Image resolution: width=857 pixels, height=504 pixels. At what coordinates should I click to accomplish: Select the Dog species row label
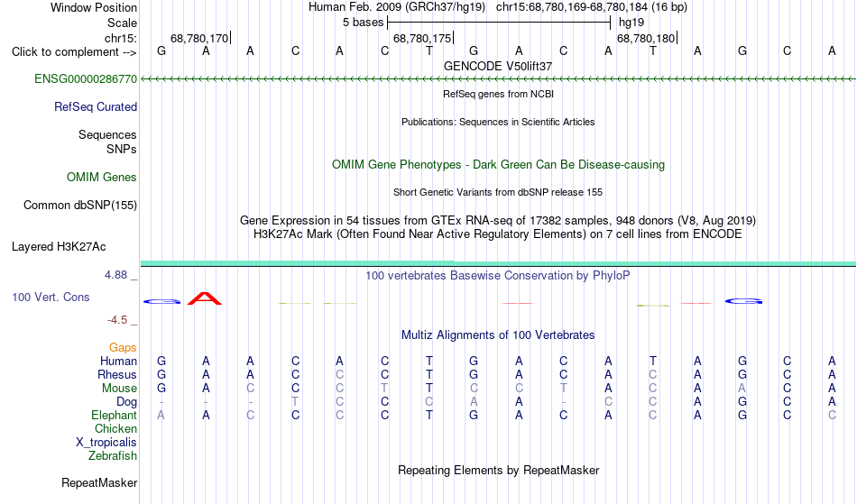[127, 402]
